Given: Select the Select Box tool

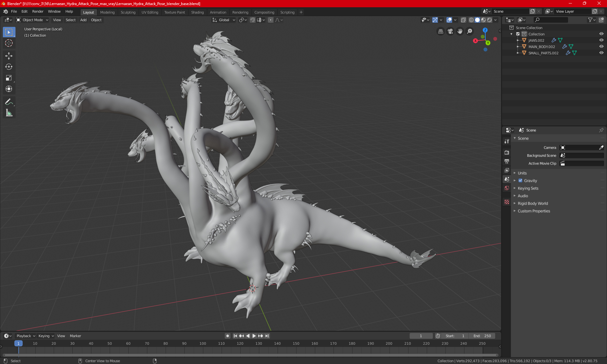Looking at the screenshot, I should point(9,32).
